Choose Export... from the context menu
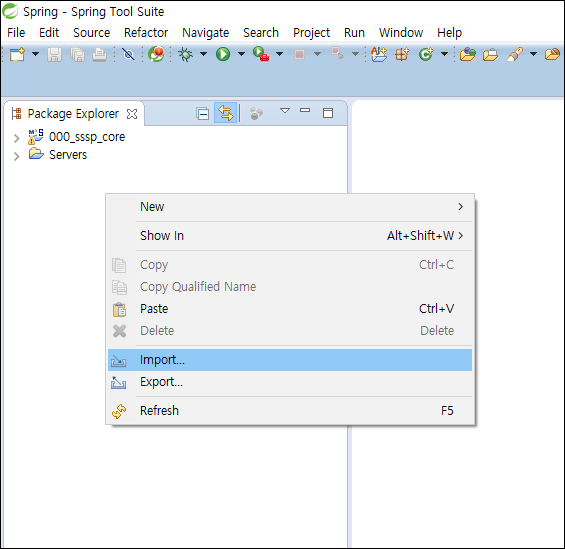The height and width of the screenshot is (549, 565). click(290, 382)
